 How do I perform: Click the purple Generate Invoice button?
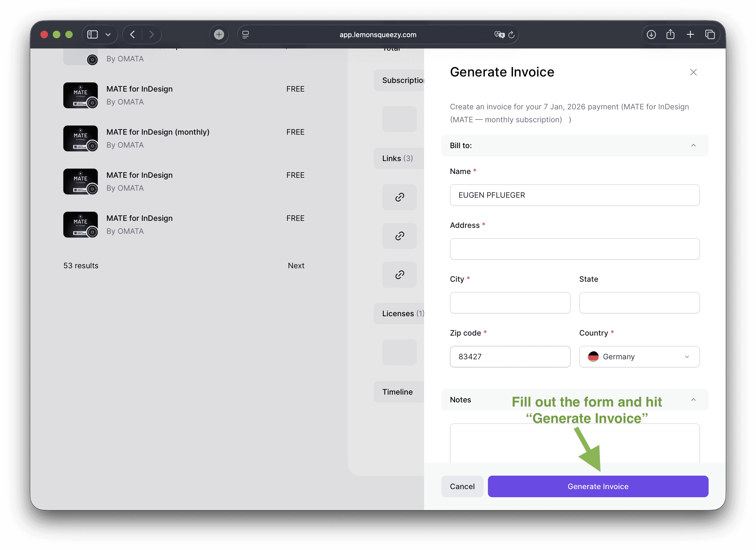pos(598,486)
